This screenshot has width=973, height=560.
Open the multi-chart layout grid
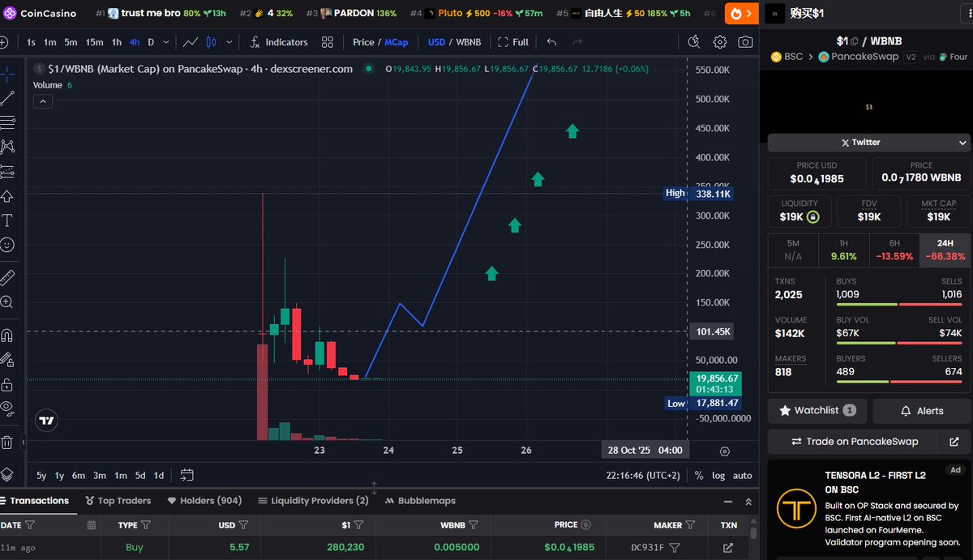(x=328, y=42)
